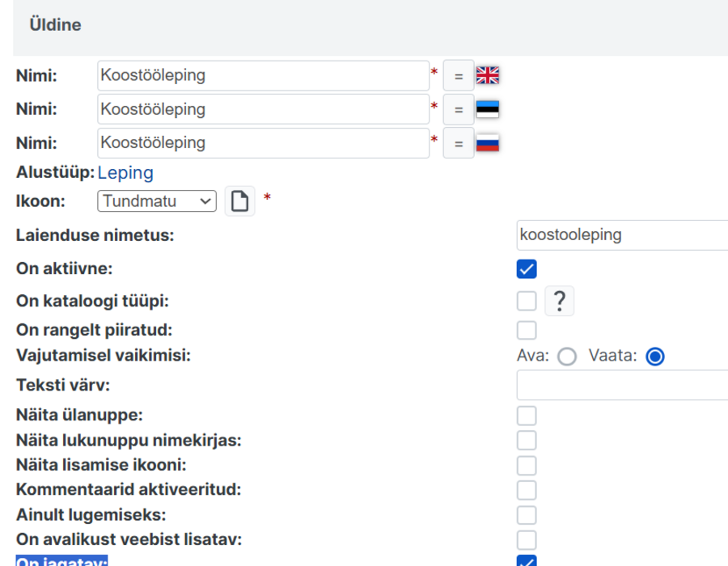Open the Leping base type link
The image size is (728, 566).
pyautogui.click(x=125, y=172)
